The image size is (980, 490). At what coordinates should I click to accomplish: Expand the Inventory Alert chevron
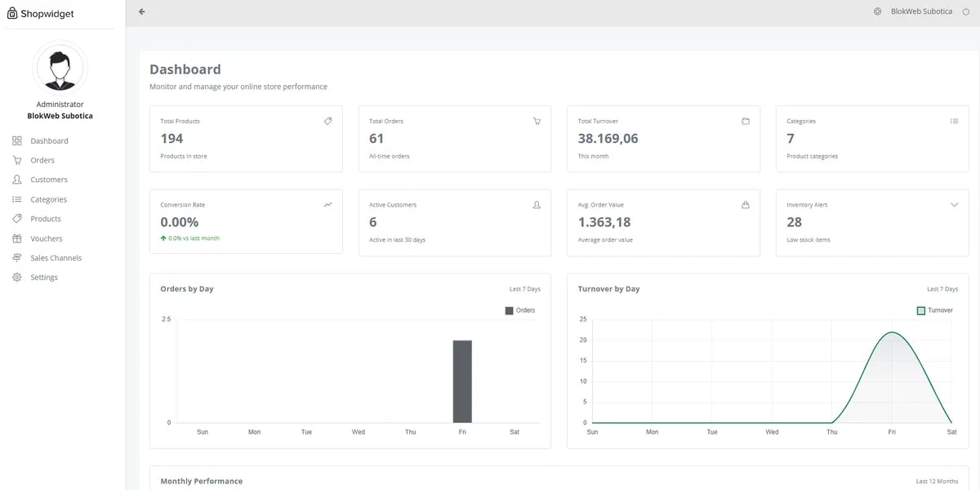click(954, 205)
